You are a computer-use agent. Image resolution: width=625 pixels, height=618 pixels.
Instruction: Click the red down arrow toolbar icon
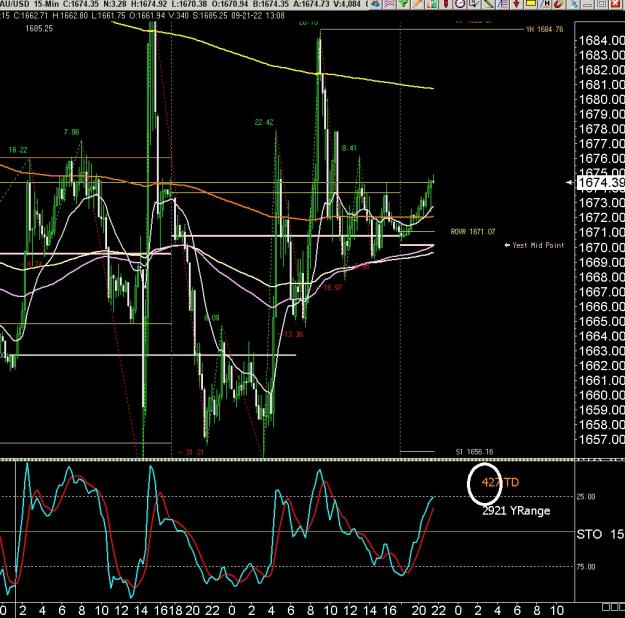517,4
